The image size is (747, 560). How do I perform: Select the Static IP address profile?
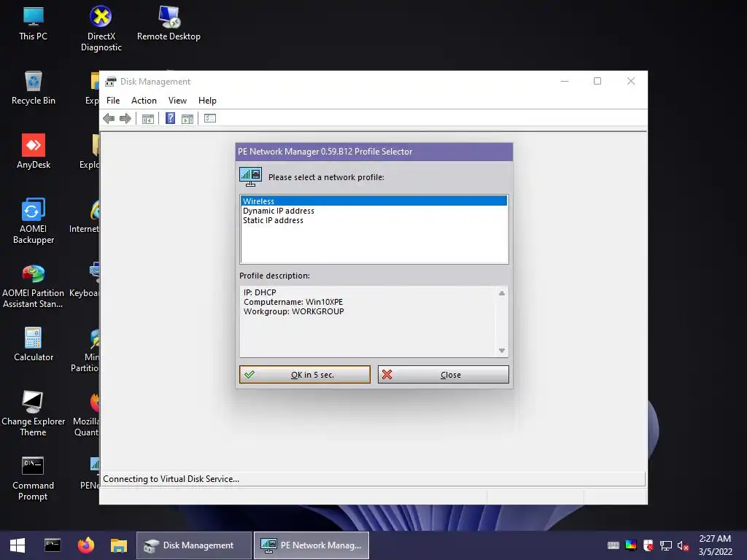374,220
